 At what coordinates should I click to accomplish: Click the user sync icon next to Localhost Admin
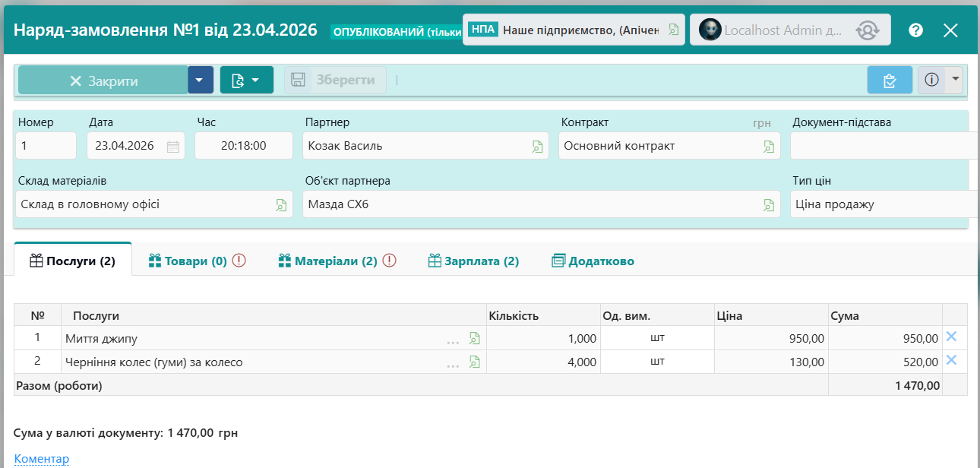pos(867,30)
